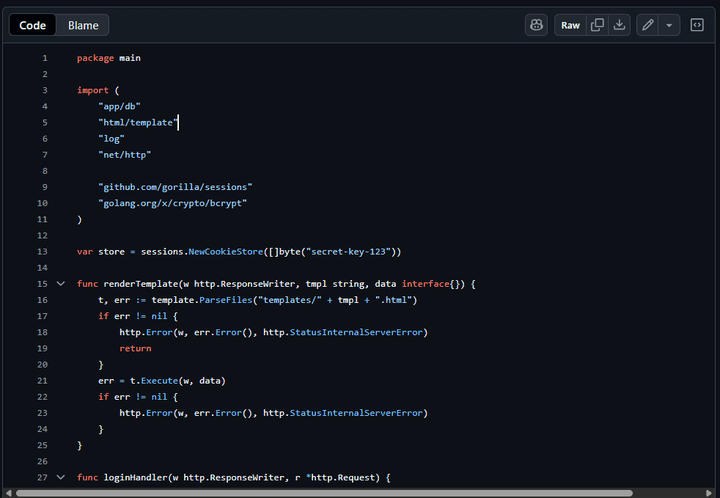Click the scrollbar left arrow
720x498 pixels.
8,493
